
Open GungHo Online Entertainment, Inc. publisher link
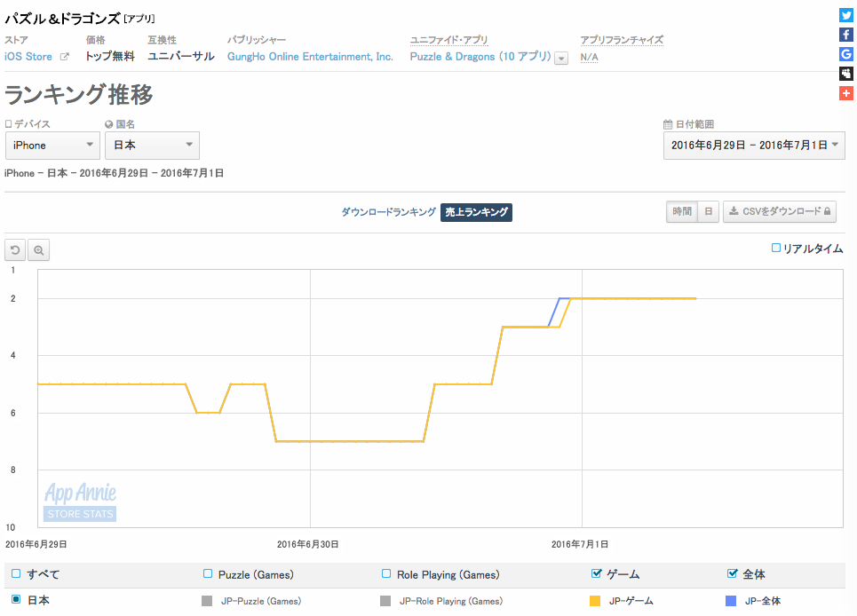(x=310, y=57)
